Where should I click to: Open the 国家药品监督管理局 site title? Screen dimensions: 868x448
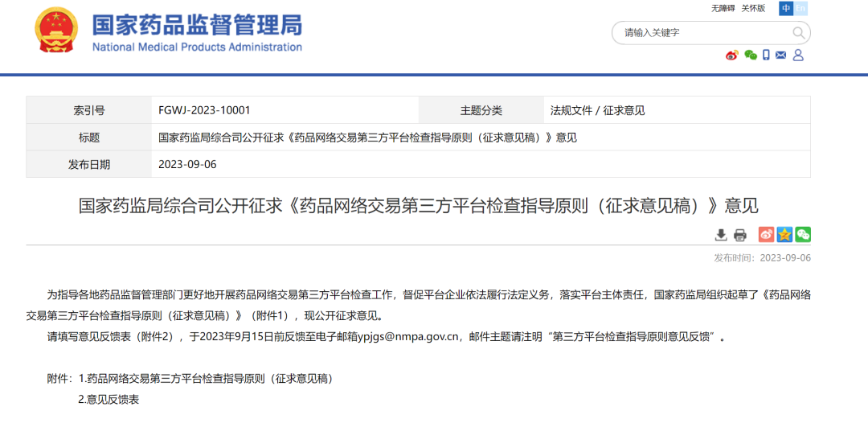[197, 24]
